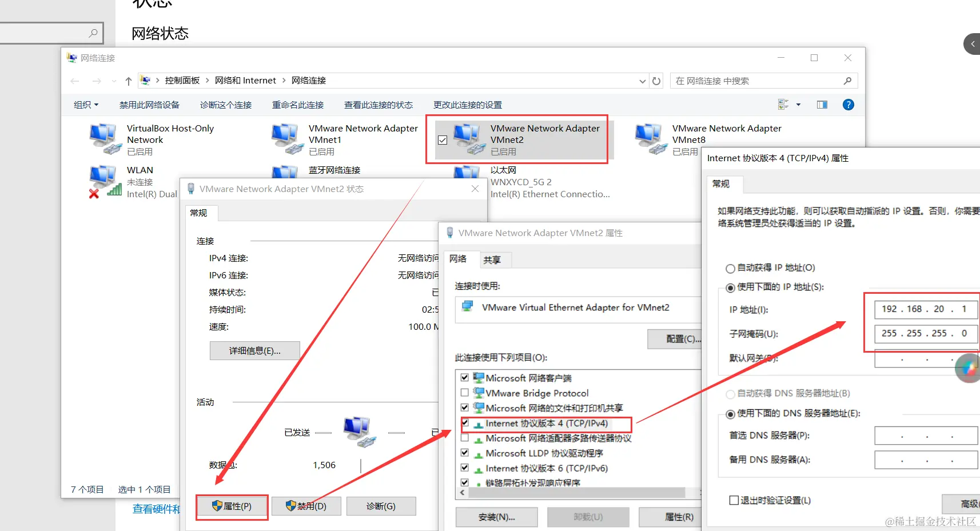The image size is (980, 531).
Task: Open the 组织 dropdown menu
Action: [86, 105]
